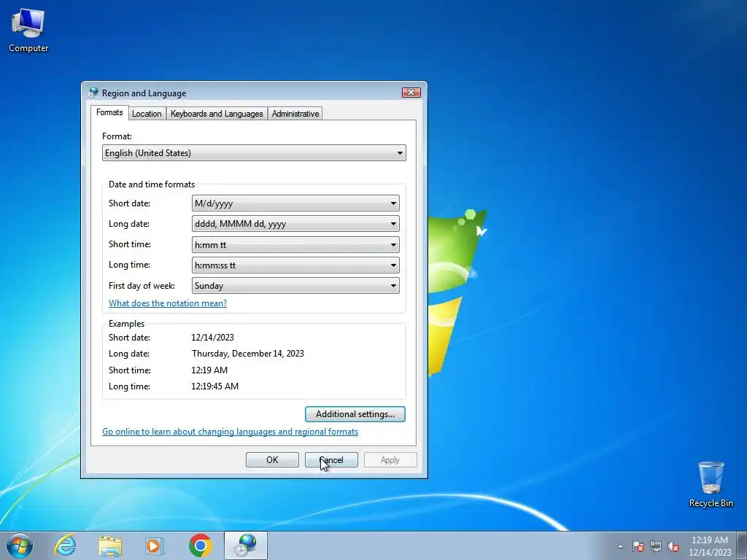
Task: Show hidden system tray icons arrow
Action: (620, 546)
